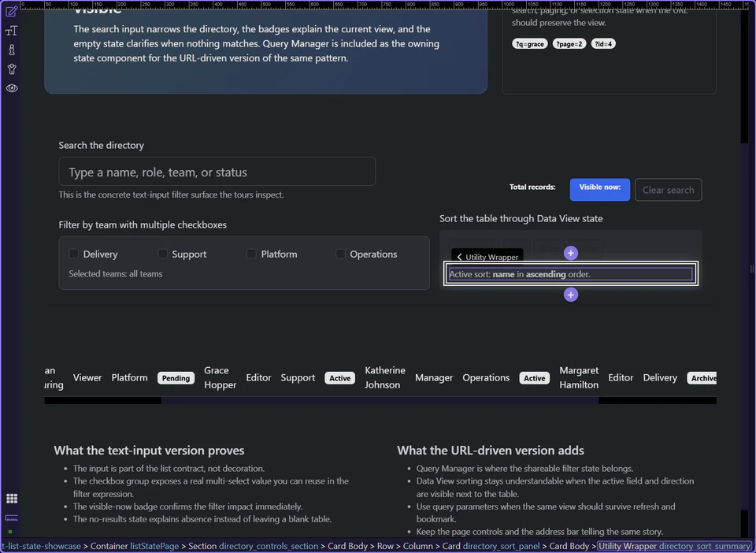Viewport: 756px width, 553px height.
Task: Click the Total records label
Action: pyautogui.click(x=532, y=187)
